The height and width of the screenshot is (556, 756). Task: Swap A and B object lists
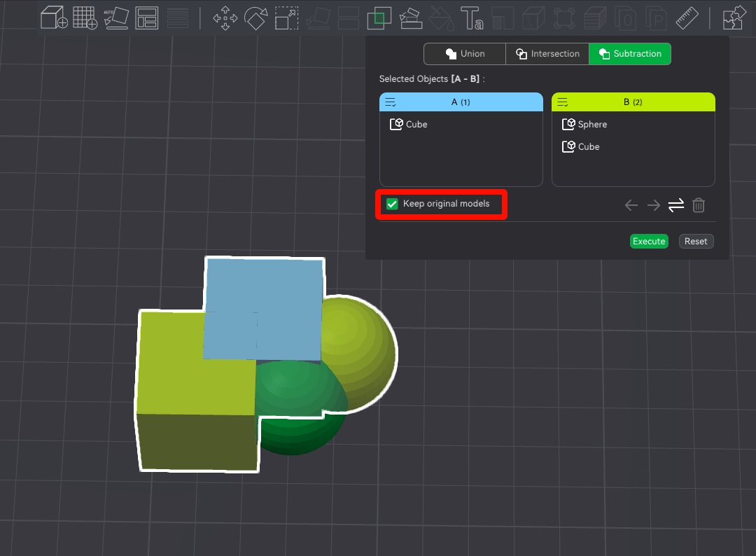[676, 205]
